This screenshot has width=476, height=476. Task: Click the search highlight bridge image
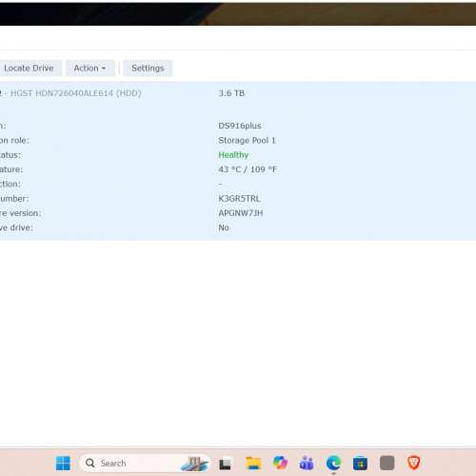tap(194, 464)
